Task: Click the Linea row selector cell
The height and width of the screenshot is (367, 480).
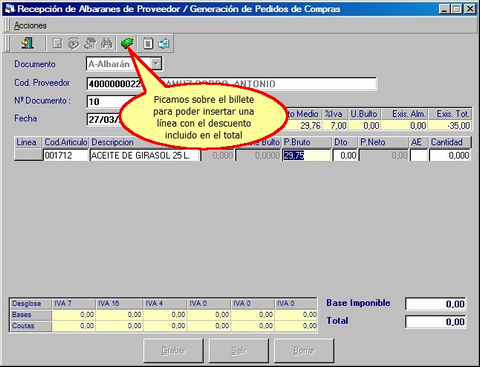Action: click(29, 155)
